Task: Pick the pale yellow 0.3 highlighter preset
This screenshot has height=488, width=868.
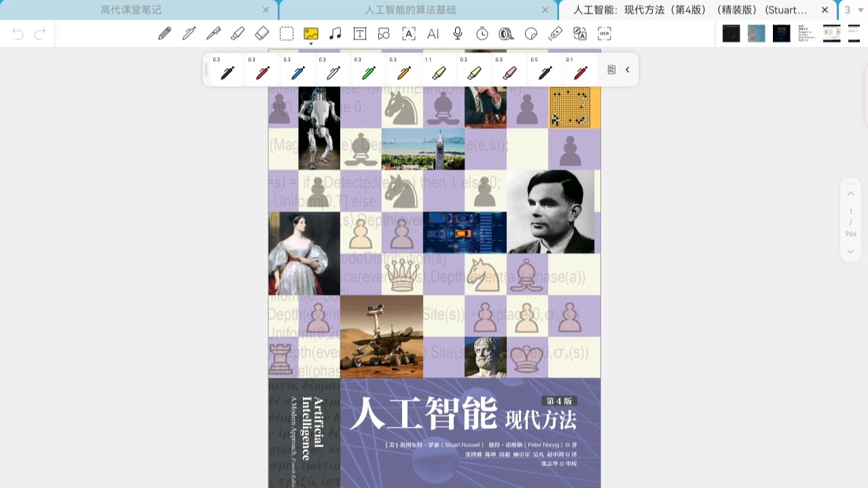Action: point(474,70)
